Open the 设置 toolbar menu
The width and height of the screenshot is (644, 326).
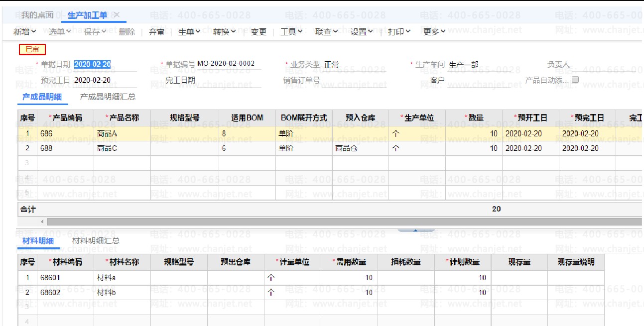[362, 32]
